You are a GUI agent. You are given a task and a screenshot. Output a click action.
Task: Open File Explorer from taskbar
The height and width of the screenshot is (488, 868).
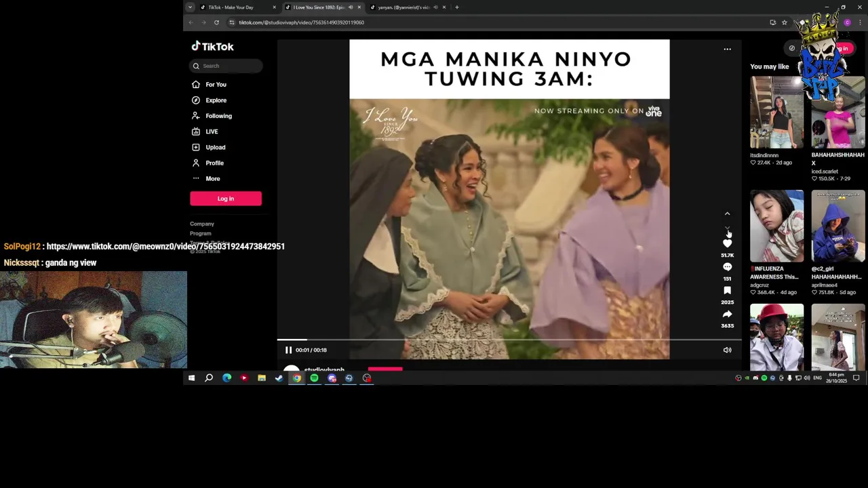(262, 378)
